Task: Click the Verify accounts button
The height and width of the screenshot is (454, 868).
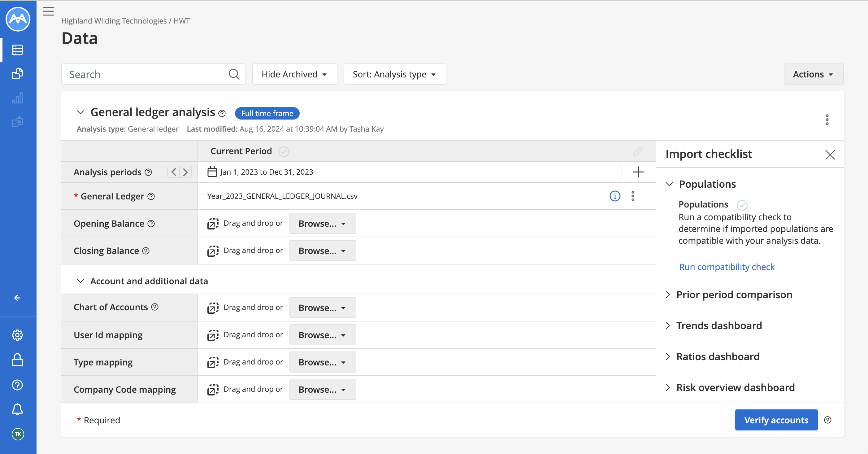Action: click(776, 420)
